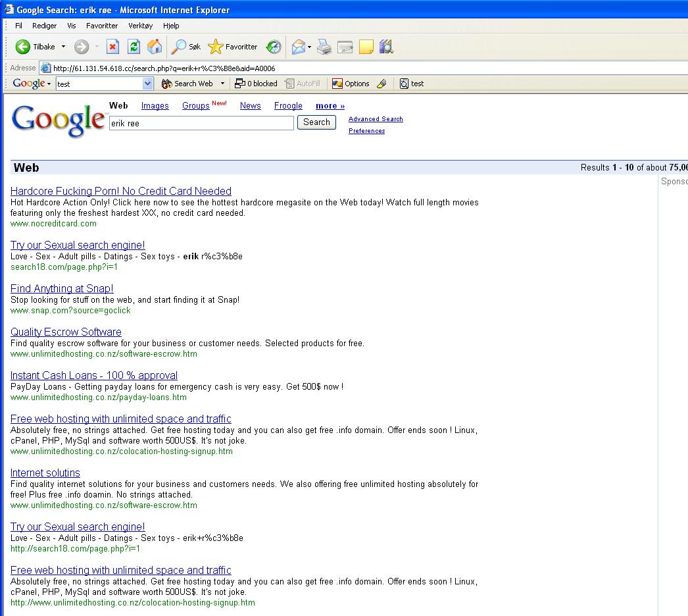Open the Hjelp menu
Screen dimensions: 688x616
click(171, 26)
